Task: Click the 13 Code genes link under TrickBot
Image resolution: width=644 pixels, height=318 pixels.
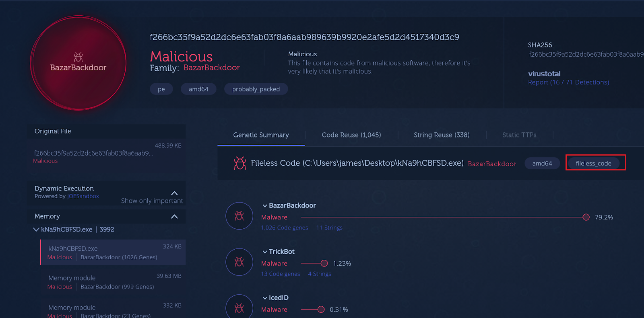Action: pos(281,274)
